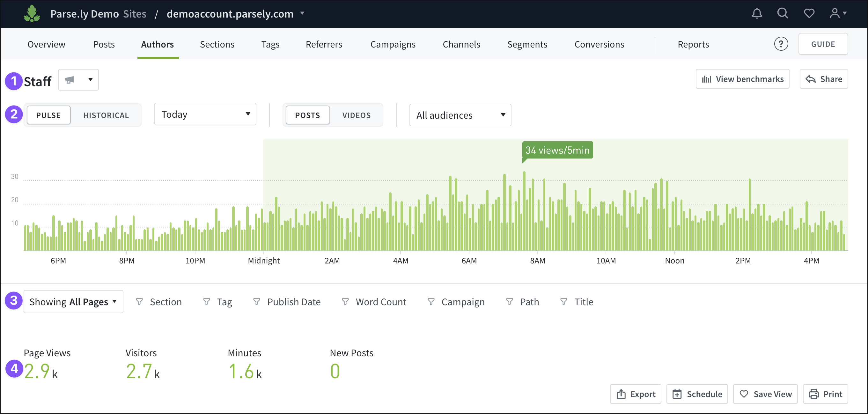Click the New Posts 0 metric
This screenshot has width=868, height=414.
351,364
